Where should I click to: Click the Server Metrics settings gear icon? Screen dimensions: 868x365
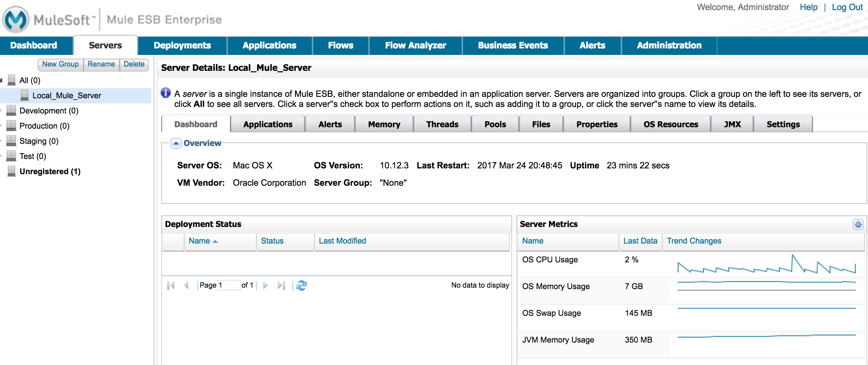(858, 224)
